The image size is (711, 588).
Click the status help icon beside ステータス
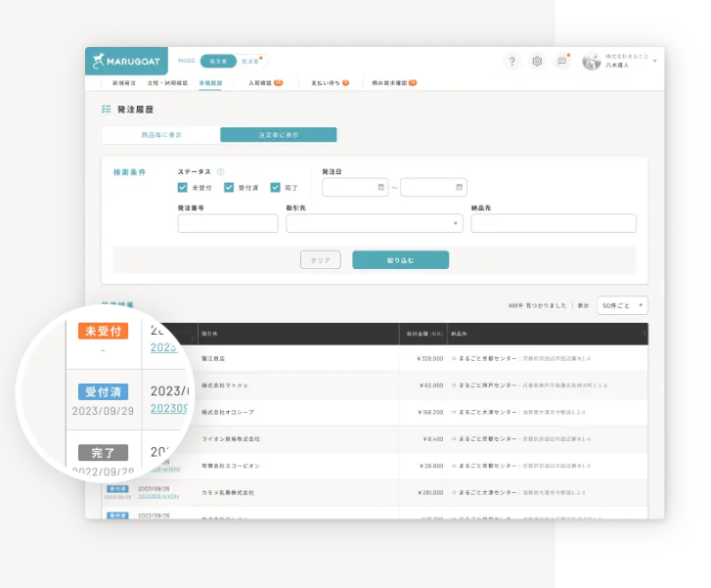pyautogui.click(x=220, y=171)
